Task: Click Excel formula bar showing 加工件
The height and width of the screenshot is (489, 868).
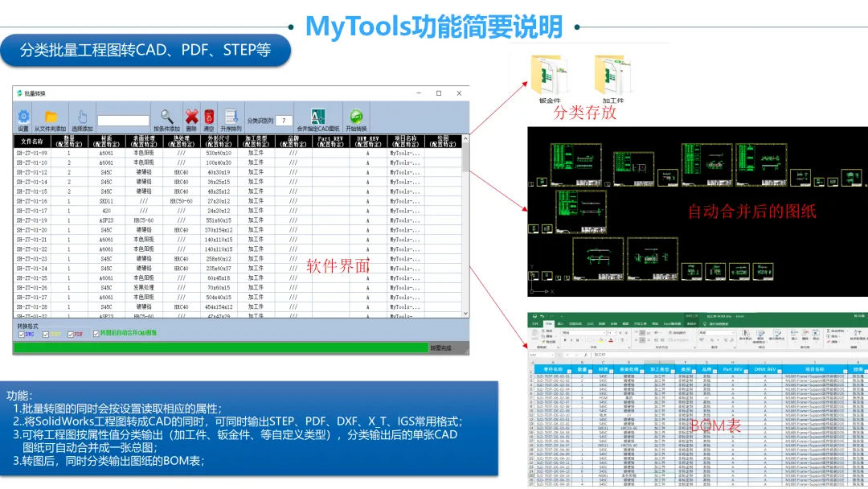Action: pyautogui.click(x=730, y=355)
